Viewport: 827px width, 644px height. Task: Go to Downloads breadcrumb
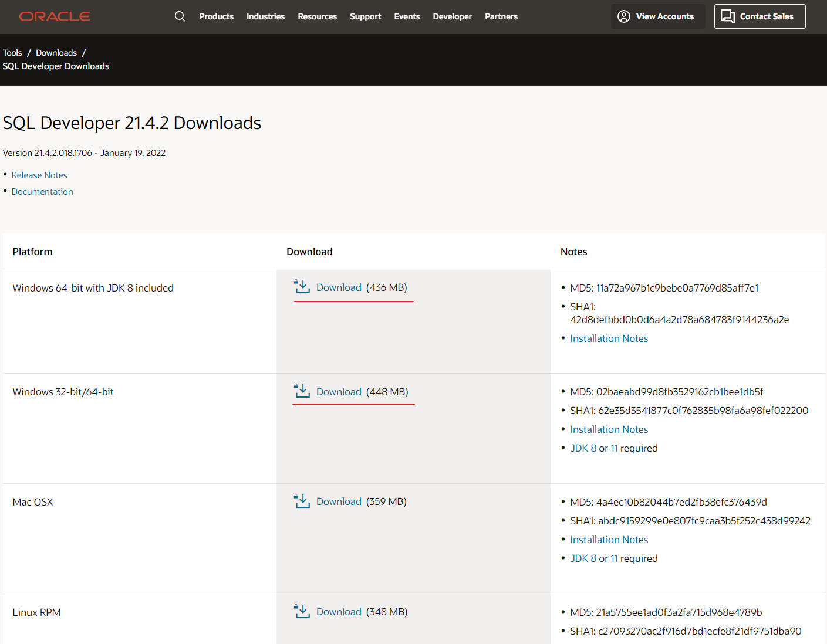tap(56, 53)
